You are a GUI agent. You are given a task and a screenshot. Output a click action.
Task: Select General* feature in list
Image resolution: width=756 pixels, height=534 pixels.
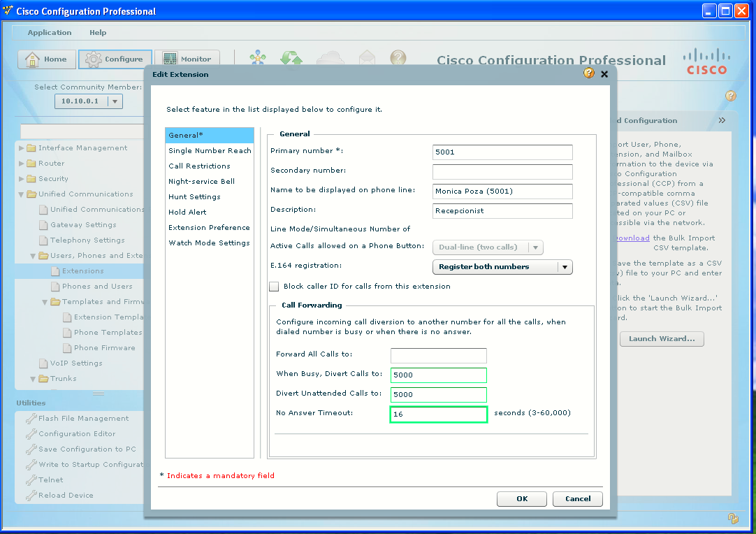pyautogui.click(x=209, y=135)
